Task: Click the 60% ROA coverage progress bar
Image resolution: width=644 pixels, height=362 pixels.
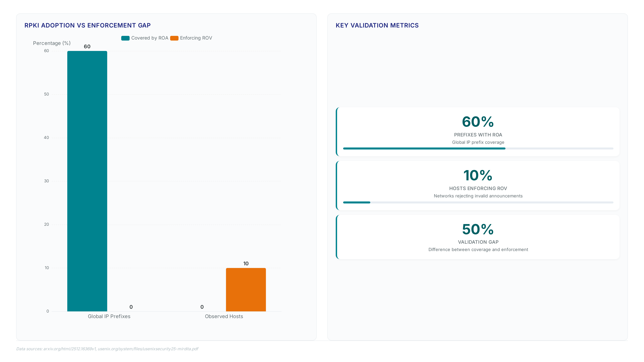Action: pos(478,148)
